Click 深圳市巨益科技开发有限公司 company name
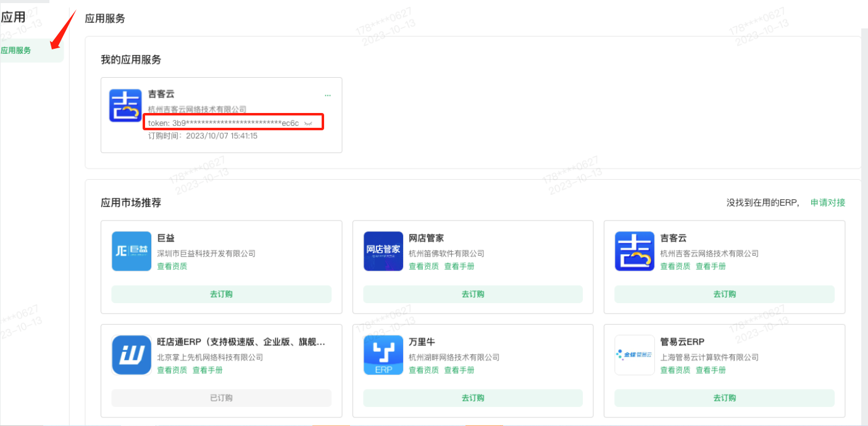The image size is (868, 426). [x=206, y=253]
